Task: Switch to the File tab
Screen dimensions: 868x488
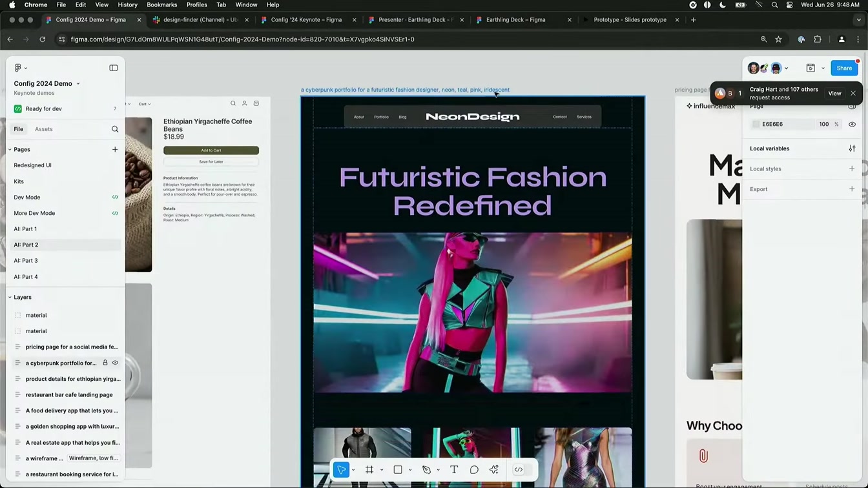Action: (19, 129)
